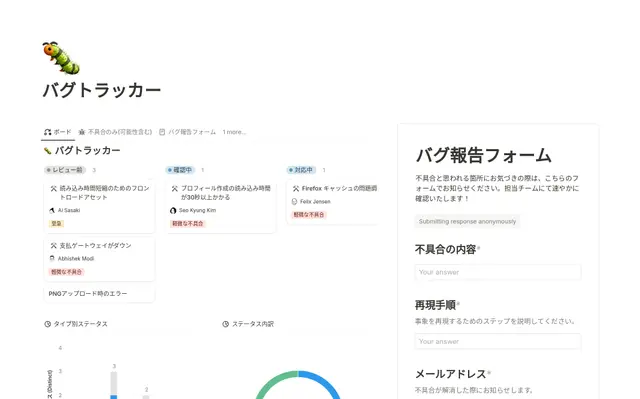Click red tag on 支払ゲートウェイがダウン card

coord(67,272)
